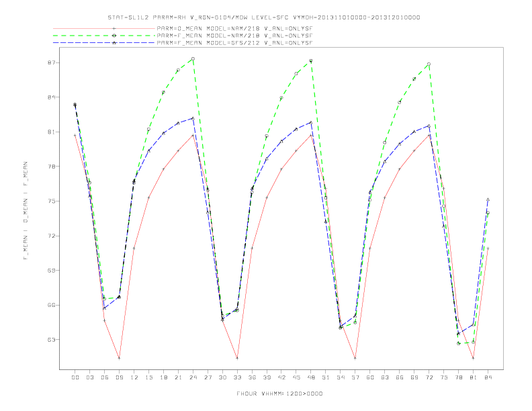Click x-axis tick label 48
This screenshot has height=411, width=532.
(311, 377)
